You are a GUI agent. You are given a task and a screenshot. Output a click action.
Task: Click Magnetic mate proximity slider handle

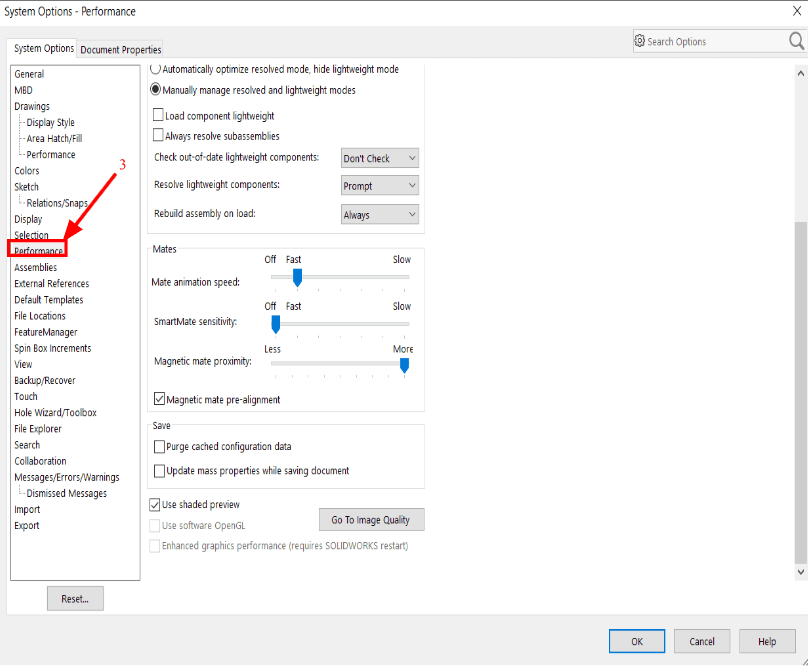click(405, 365)
